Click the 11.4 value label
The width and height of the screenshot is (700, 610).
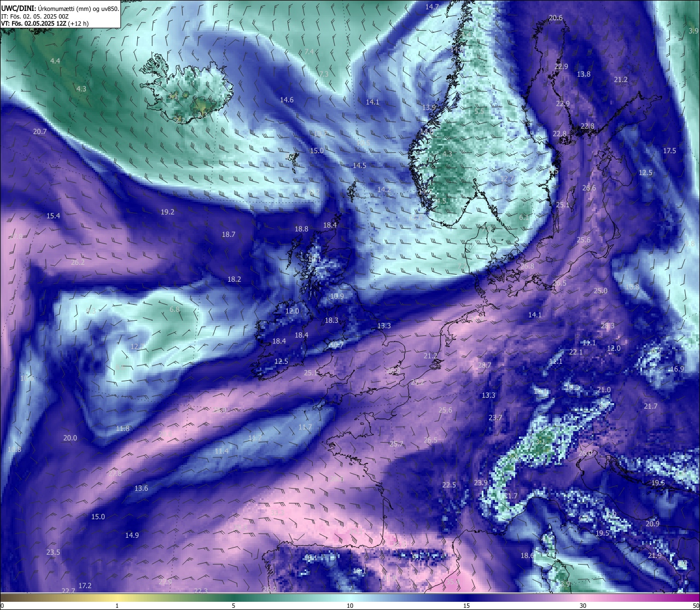(x=221, y=451)
